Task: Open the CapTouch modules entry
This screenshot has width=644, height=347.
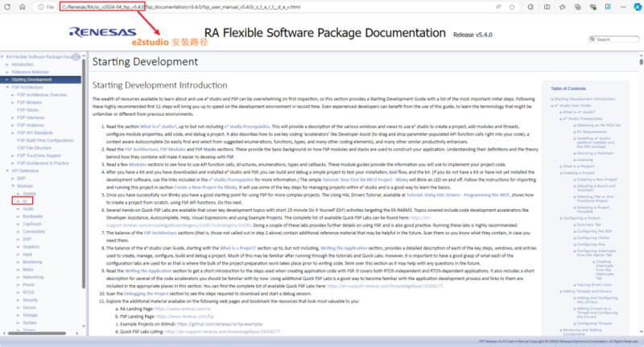Action: [32, 224]
